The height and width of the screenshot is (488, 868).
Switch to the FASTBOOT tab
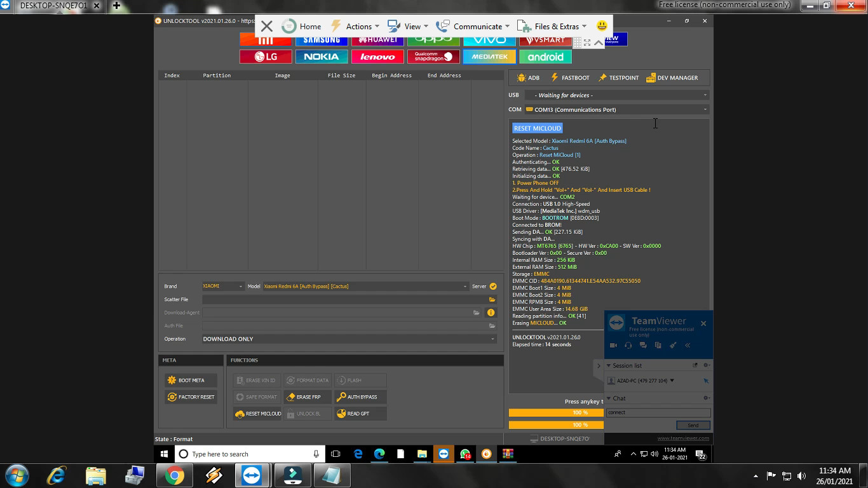click(570, 78)
